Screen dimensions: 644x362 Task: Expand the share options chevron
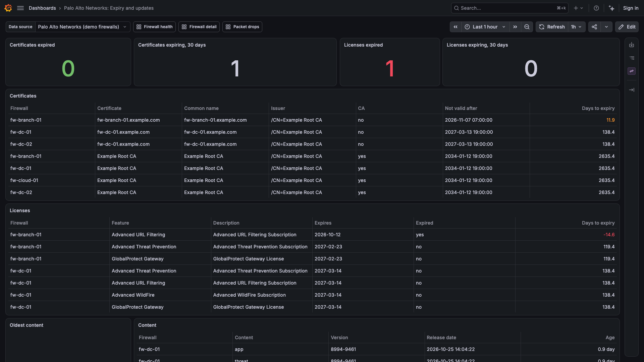point(606,27)
